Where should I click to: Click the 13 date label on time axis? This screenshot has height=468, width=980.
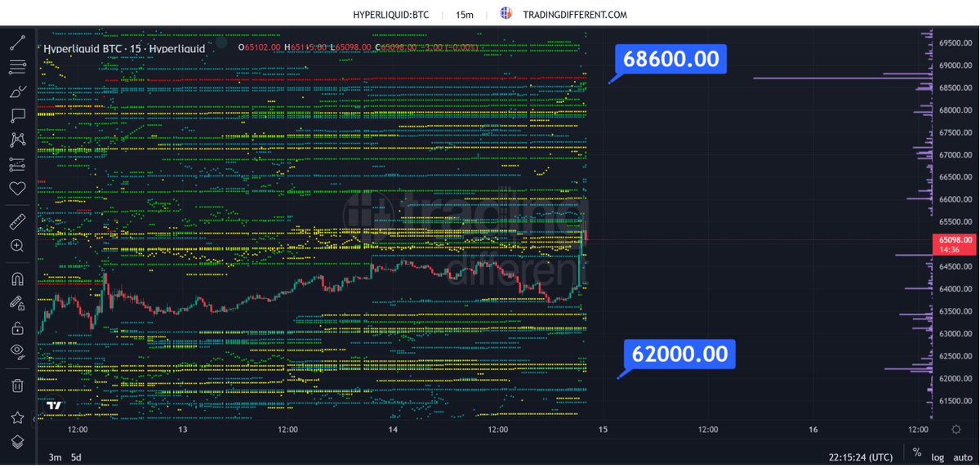[183, 430]
